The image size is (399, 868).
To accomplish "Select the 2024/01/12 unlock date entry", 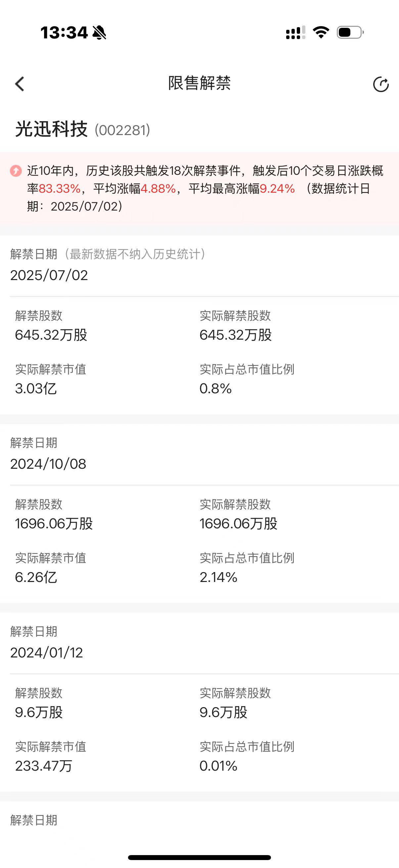I will tap(46, 653).
